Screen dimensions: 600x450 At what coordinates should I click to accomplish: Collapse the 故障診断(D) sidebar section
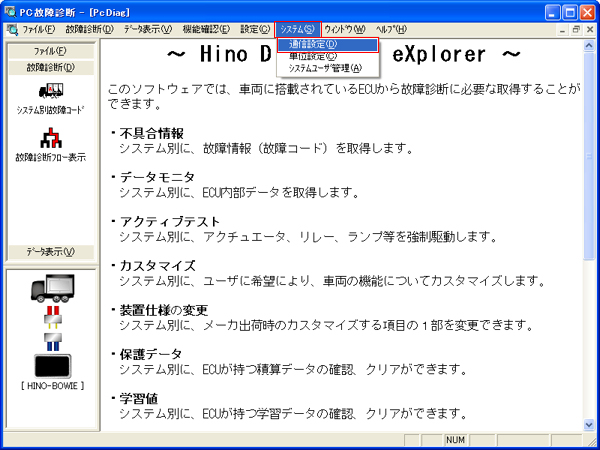pyautogui.click(x=50, y=67)
